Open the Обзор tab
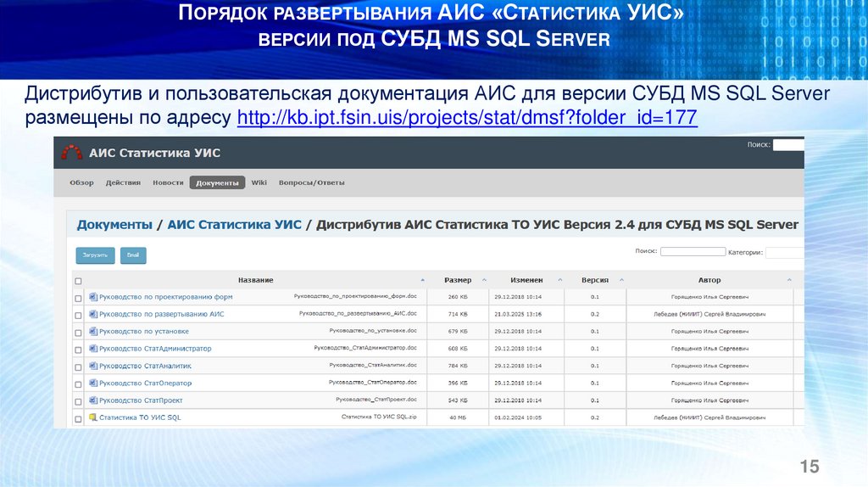 81,182
